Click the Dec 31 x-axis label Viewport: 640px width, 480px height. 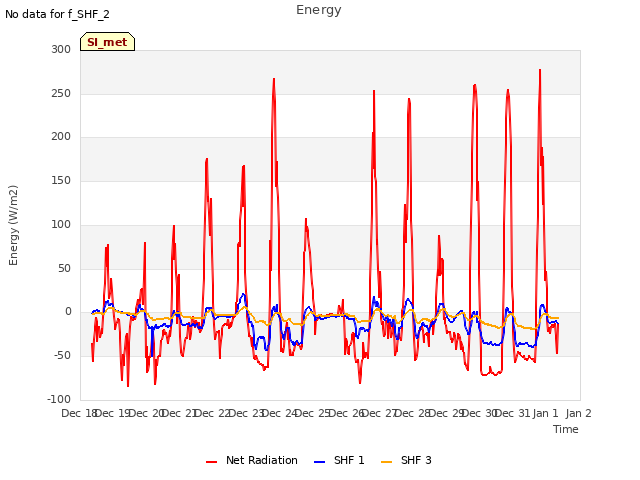tap(513, 413)
